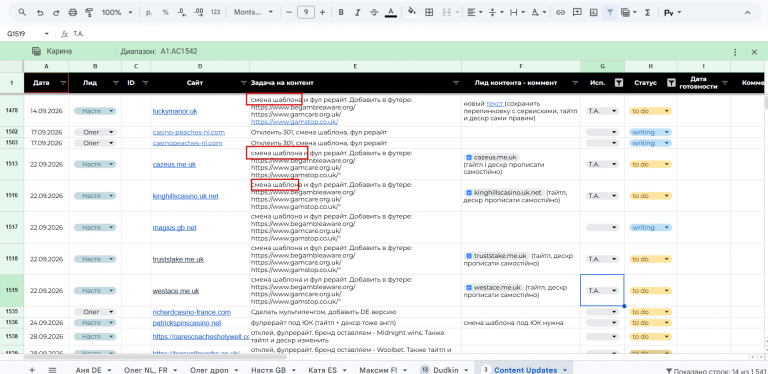Increase decimal places
Viewport: 768px width, 374px height.
(198, 12)
